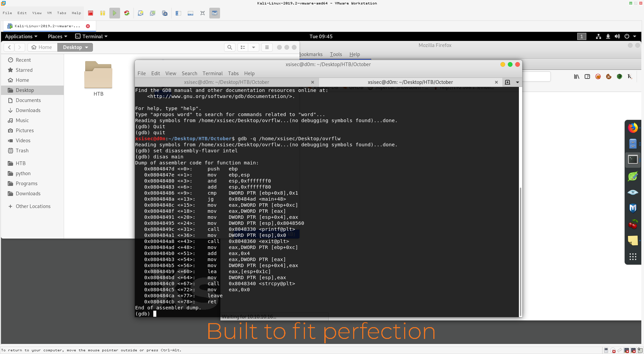Click Other Locations in Files sidebar
Image resolution: width=644 pixels, height=354 pixels.
point(32,206)
